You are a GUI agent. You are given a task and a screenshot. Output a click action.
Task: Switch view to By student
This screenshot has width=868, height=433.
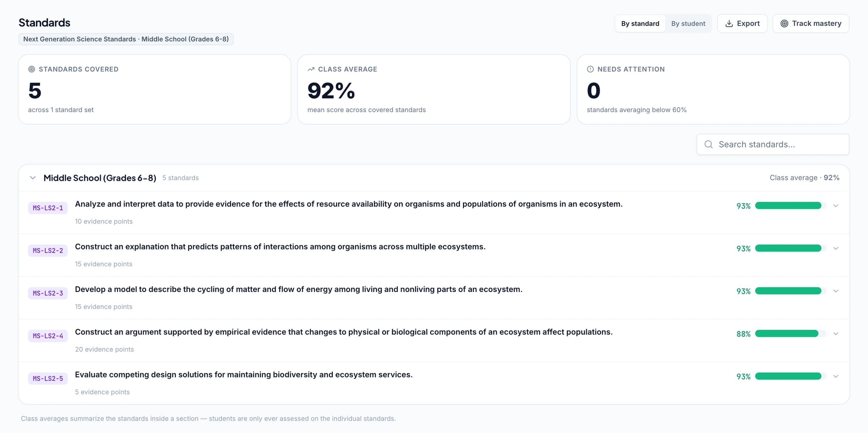[688, 23]
